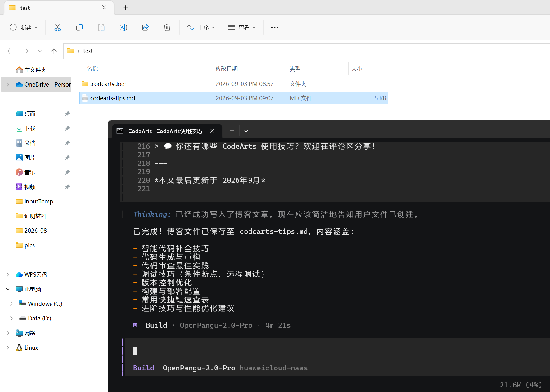Click the 21.6K (4%) context usage indicator

coord(521,385)
